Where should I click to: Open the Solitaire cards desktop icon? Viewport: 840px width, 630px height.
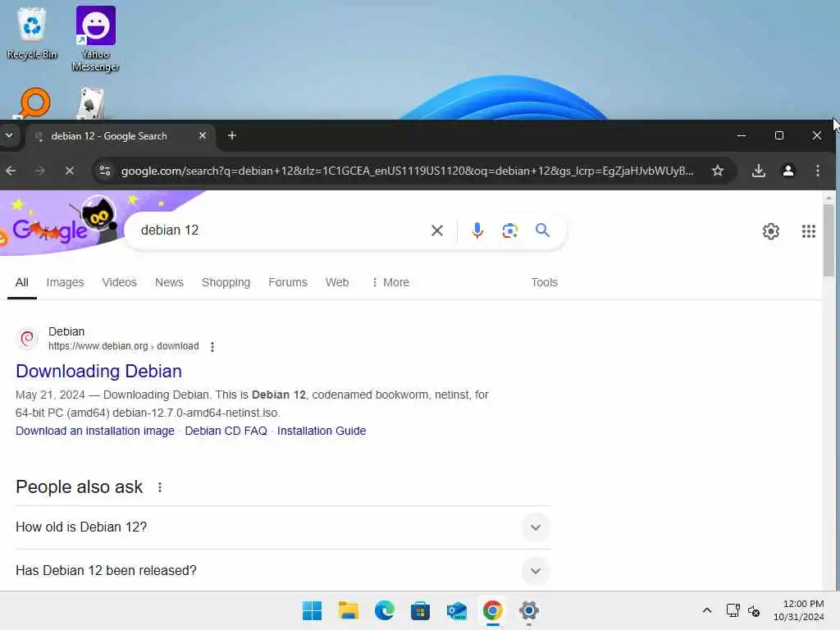click(90, 104)
